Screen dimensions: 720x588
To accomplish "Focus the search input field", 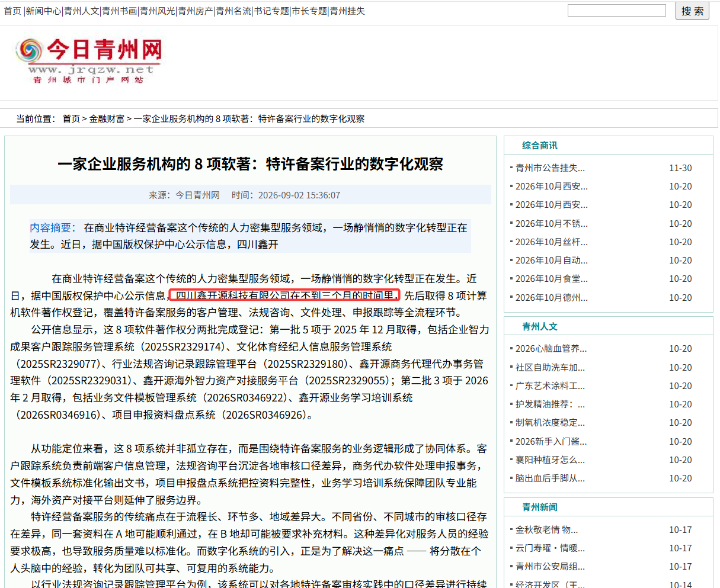I will point(617,10).
